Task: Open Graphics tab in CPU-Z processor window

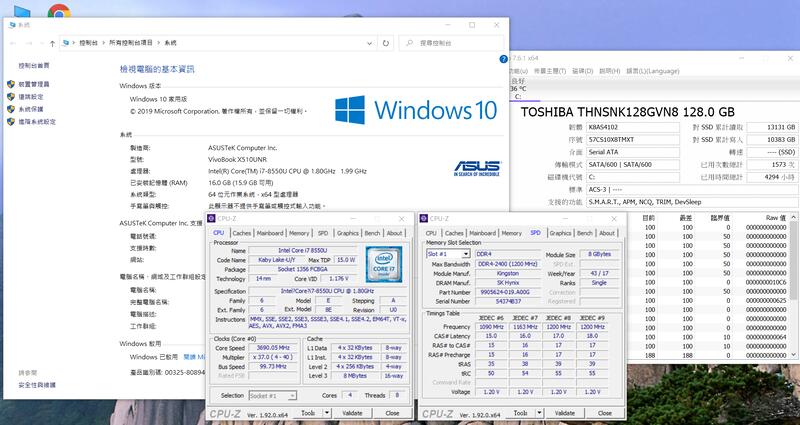Action: (x=347, y=233)
